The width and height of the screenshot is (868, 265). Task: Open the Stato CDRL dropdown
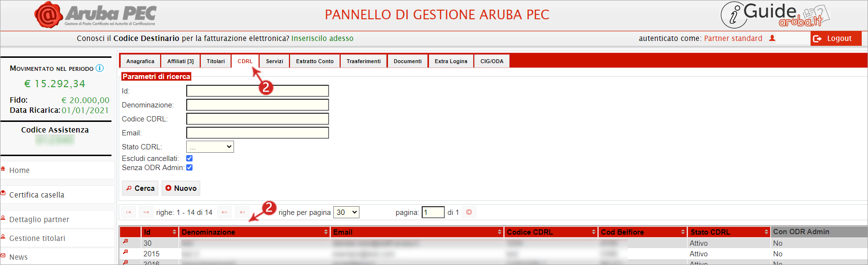coord(210,146)
